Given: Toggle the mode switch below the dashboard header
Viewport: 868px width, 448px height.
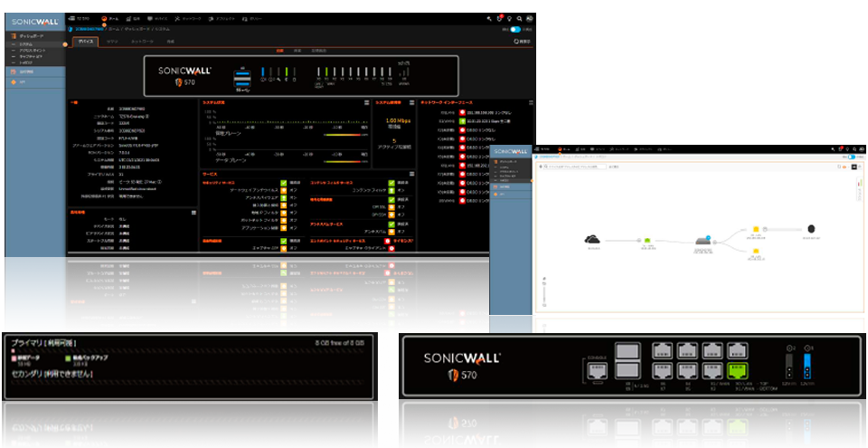Looking at the screenshot, I should point(515,29).
